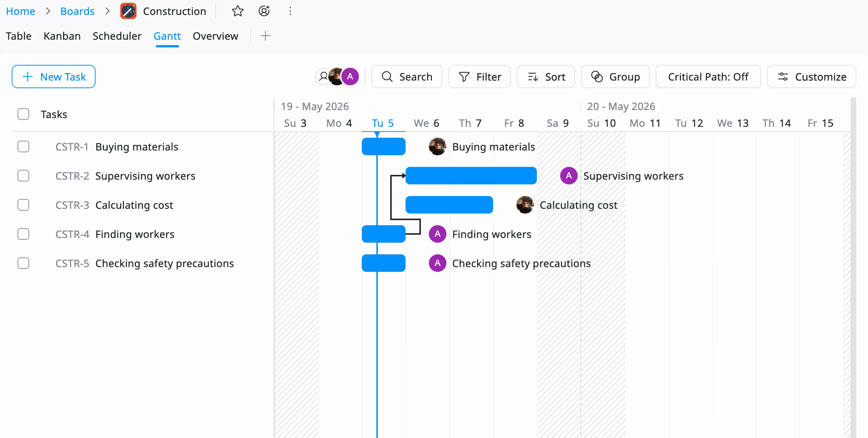Screen dimensions: 868x438
Task: Click the Tasks column header
Action: coord(54,114)
